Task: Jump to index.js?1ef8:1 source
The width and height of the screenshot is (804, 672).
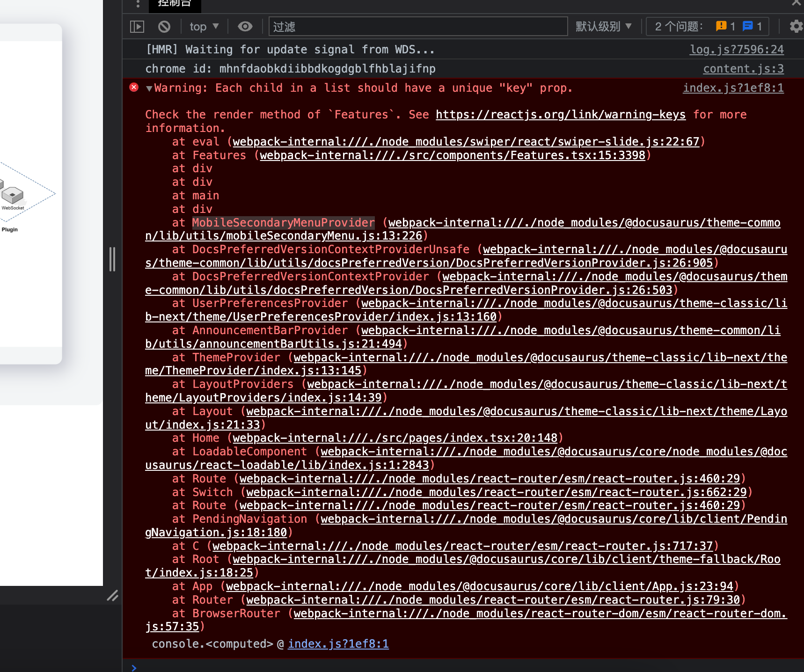Action: [732, 88]
